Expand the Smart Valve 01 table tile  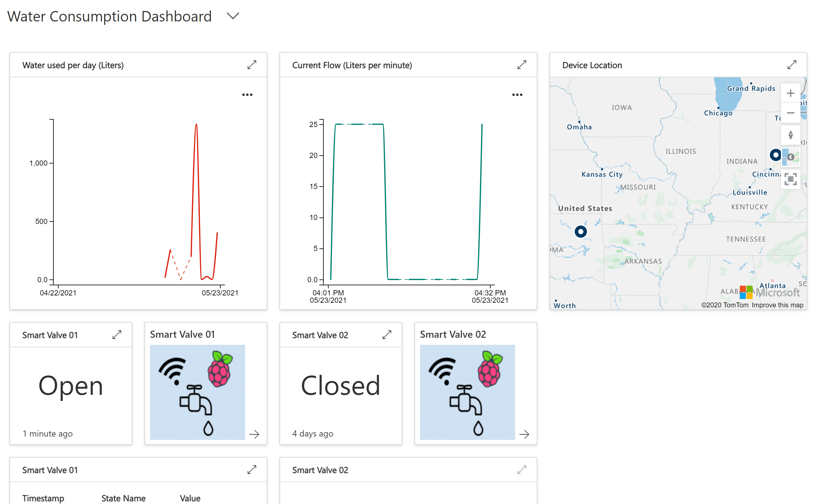pyautogui.click(x=252, y=469)
